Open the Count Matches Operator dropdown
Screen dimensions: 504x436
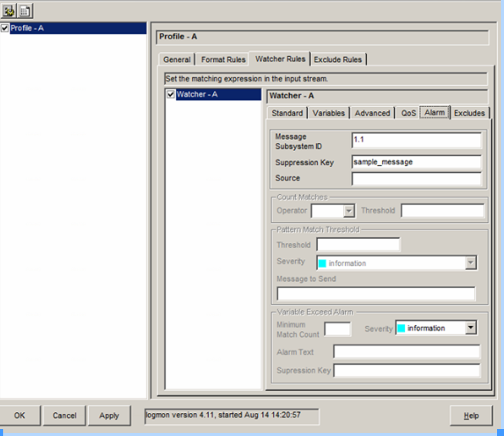(349, 211)
